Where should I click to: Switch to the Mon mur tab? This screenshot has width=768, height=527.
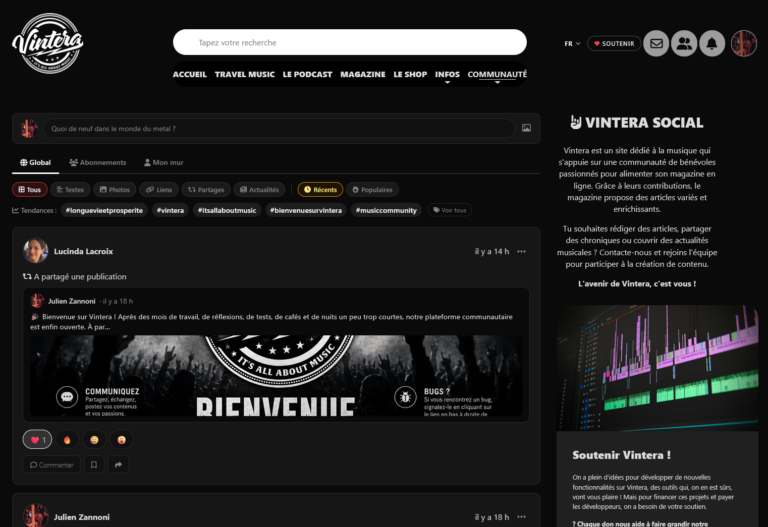(164, 163)
